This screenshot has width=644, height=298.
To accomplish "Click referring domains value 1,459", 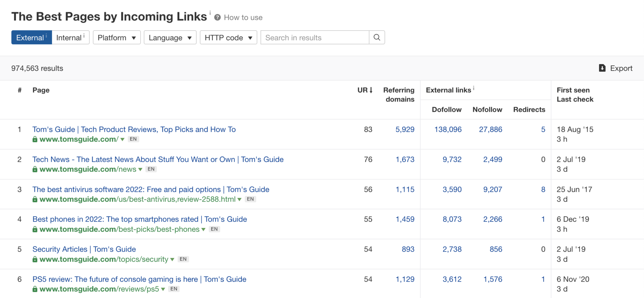I will tap(405, 219).
